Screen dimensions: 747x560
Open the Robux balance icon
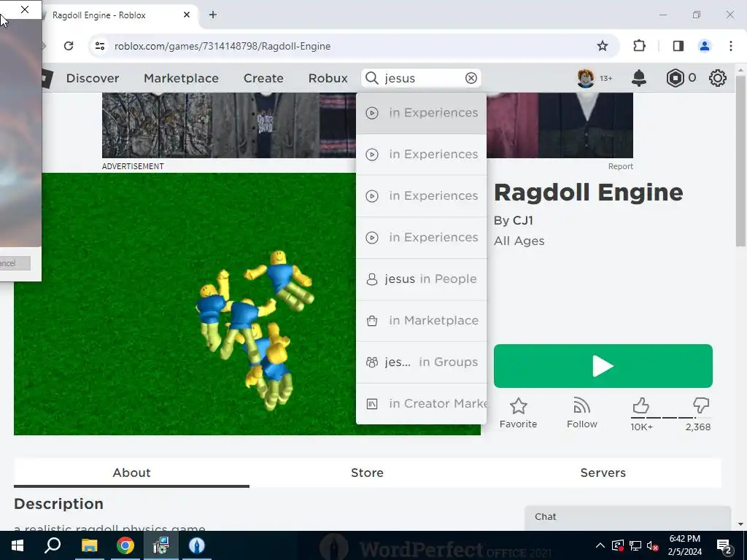coord(675,78)
